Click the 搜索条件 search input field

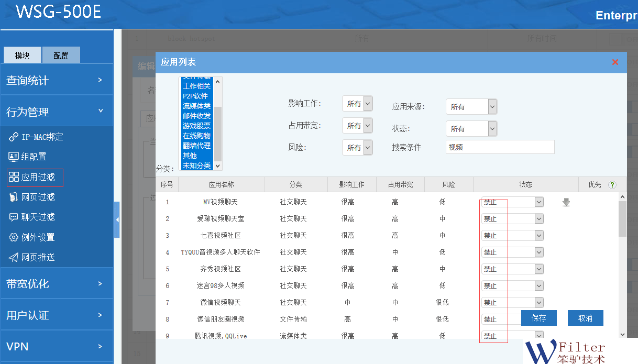click(500, 147)
